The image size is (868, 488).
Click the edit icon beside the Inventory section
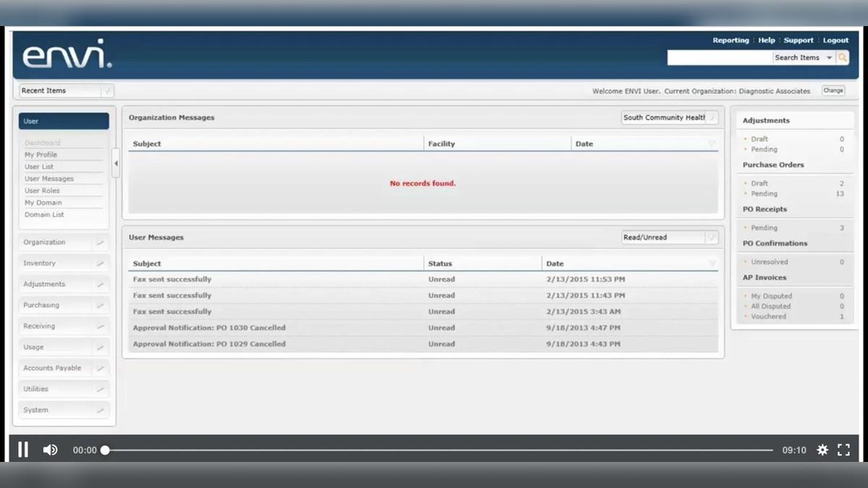click(101, 263)
